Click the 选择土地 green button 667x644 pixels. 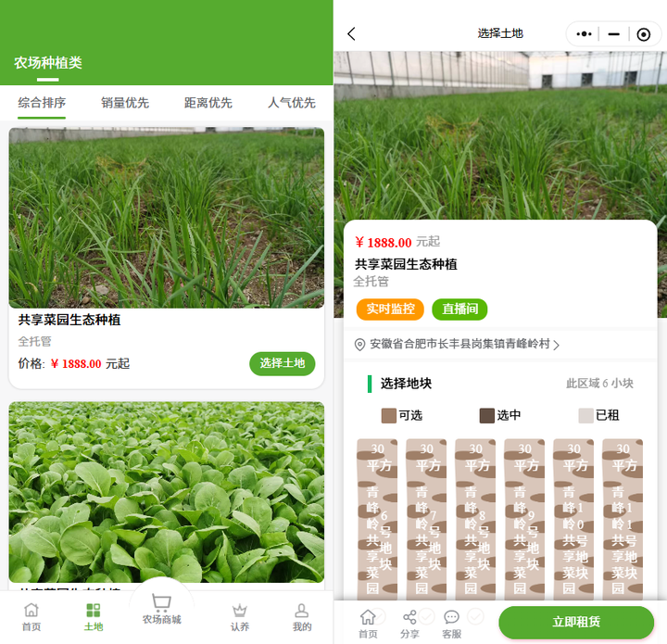[282, 363]
